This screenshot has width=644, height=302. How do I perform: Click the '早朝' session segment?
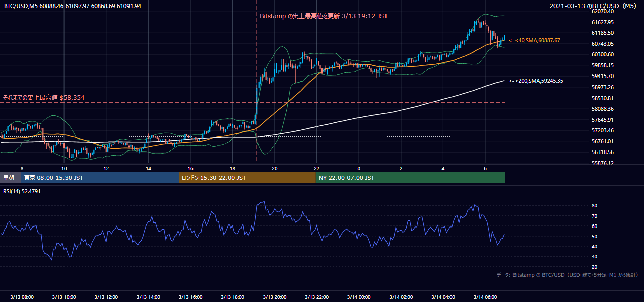click(10, 178)
